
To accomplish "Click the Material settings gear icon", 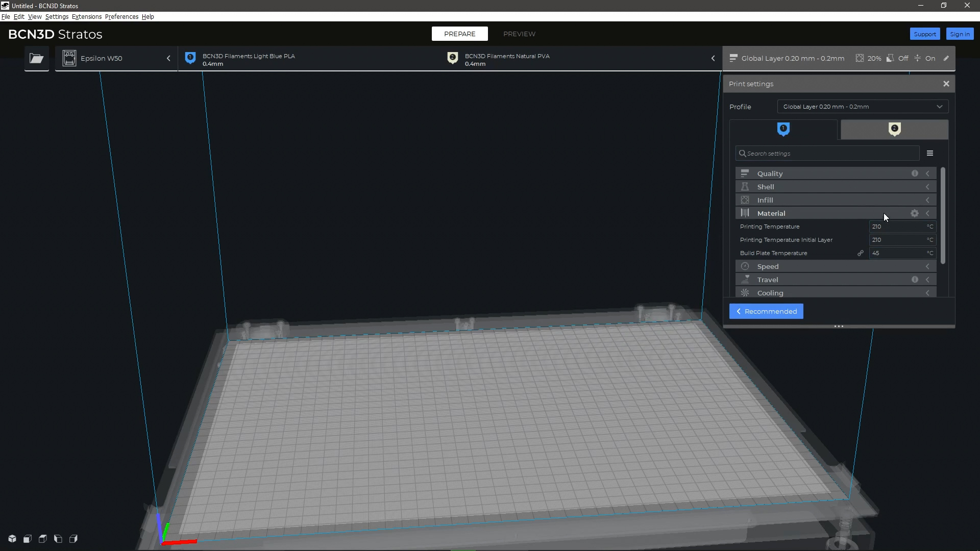I will tap(915, 213).
